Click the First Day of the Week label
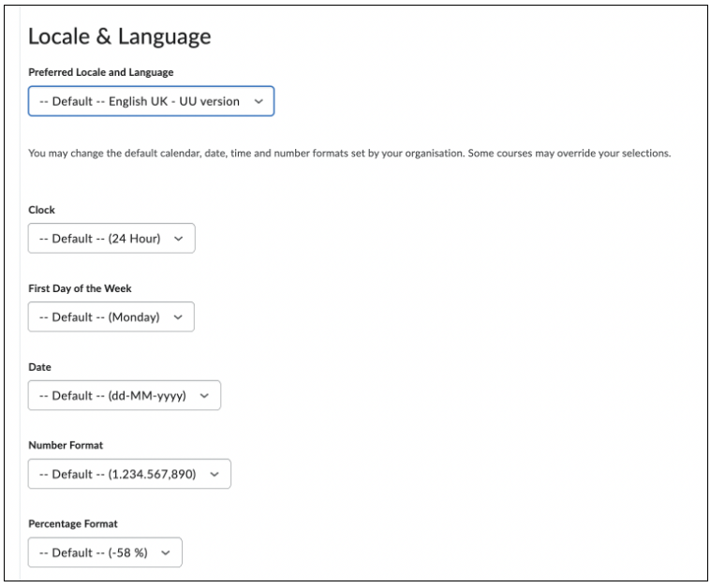 pyautogui.click(x=80, y=288)
